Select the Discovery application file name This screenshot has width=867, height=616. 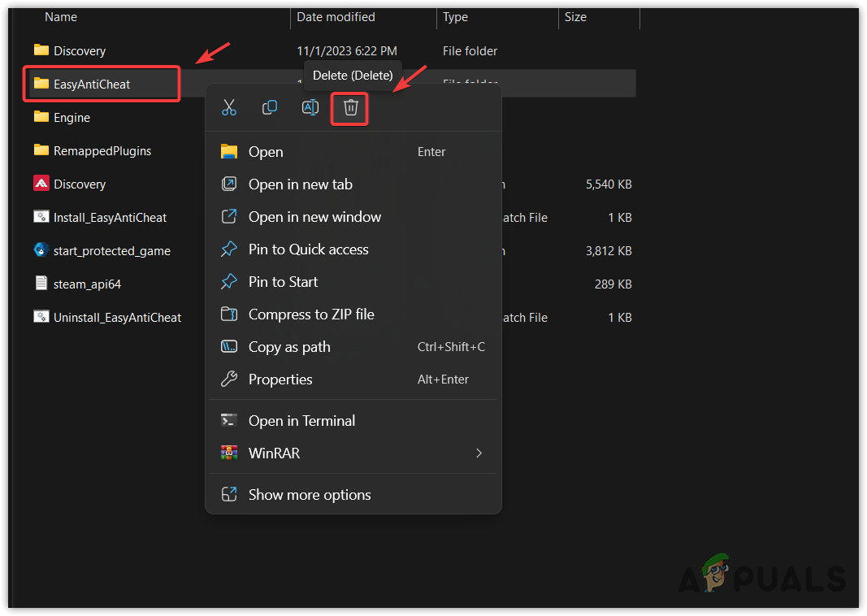coord(80,184)
